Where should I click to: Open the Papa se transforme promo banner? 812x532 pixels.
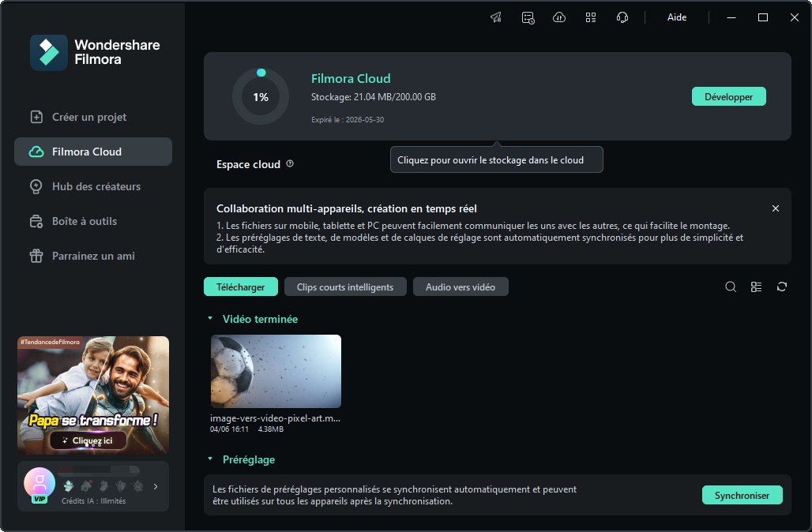click(93, 395)
